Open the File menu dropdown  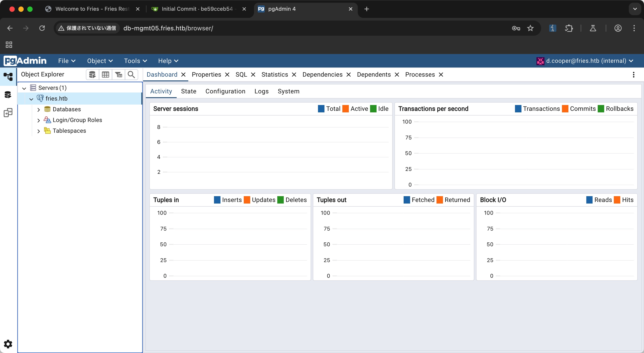pyautogui.click(x=67, y=61)
